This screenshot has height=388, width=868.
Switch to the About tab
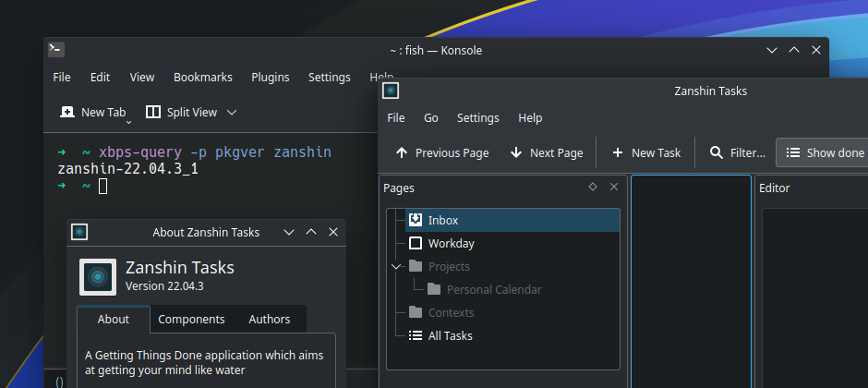coord(114,320)
